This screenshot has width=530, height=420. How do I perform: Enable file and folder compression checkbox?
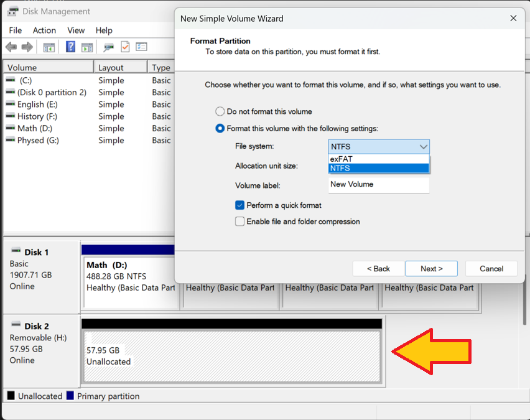tap(239, 222)
